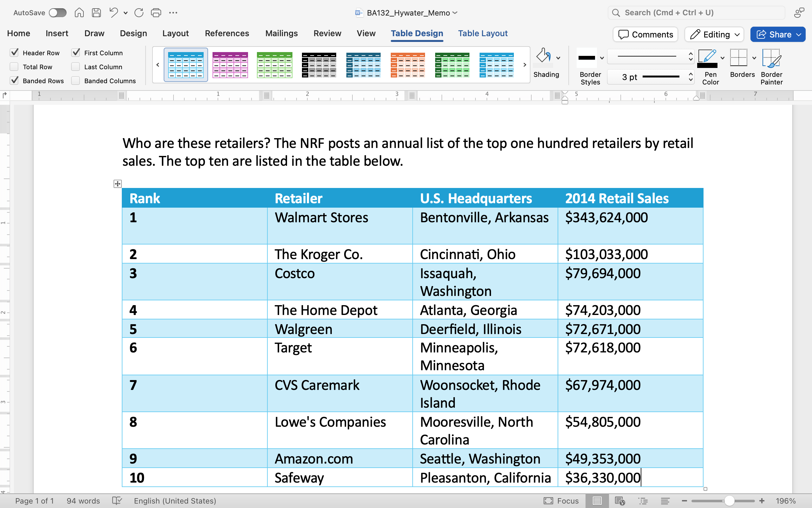This screenshot has height=508, width=812.
Task: Check Total Row checkbox
Action: point(14,67)
